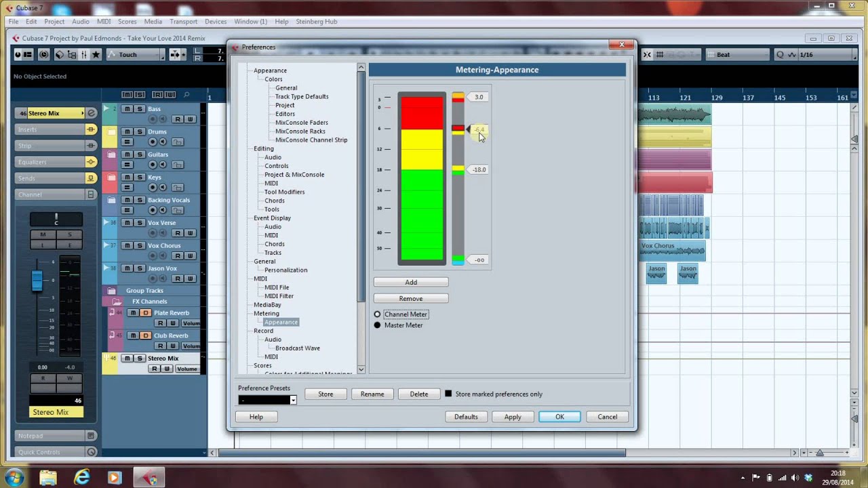Click the Quantize Q icon in project toolbar
This screenshot has width=868, height=488.
tap(780, 54)
